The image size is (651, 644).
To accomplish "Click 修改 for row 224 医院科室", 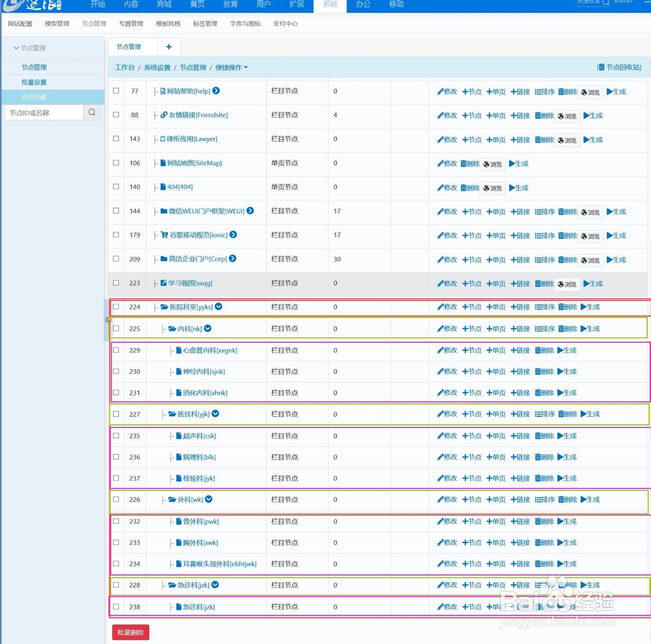I will point(447,307).
